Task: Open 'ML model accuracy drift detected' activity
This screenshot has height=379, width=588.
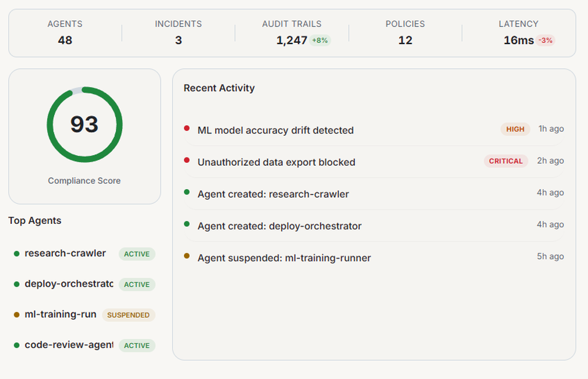Action: tap(374, 130)
